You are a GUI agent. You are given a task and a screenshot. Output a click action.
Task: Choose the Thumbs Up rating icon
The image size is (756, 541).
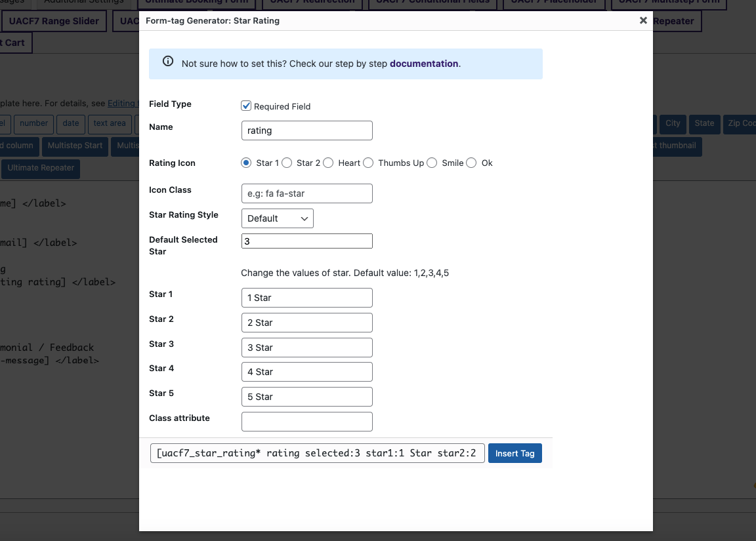(368, 163)
